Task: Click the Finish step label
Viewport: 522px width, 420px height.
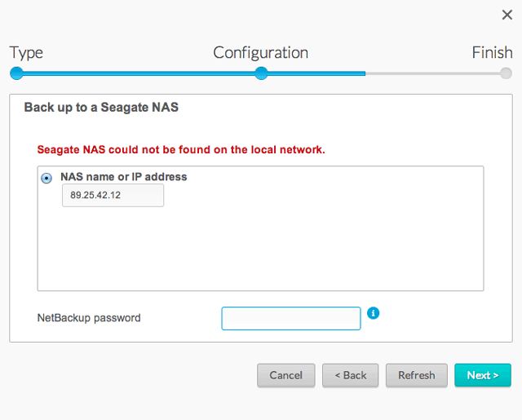Action: (492, 53)
